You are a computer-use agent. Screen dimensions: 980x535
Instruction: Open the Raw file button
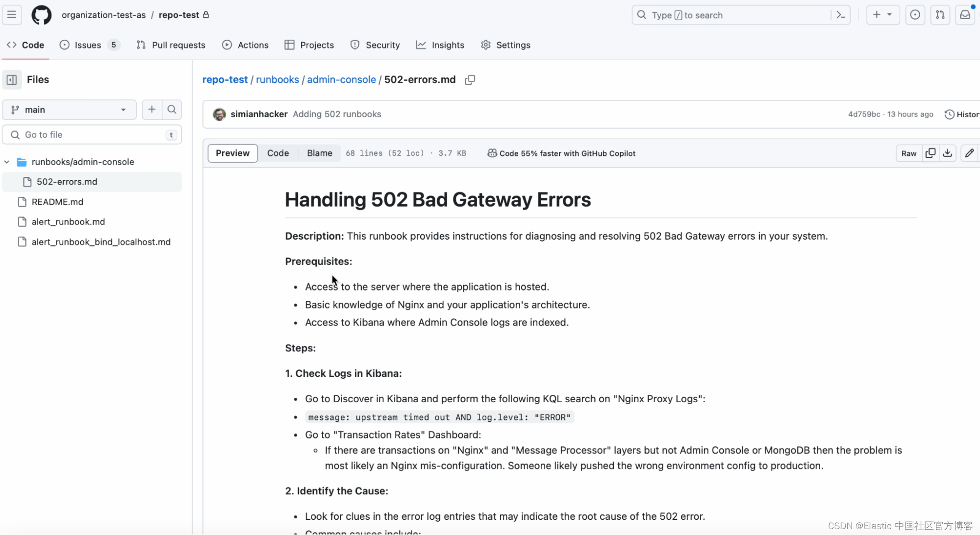point(908,153)
